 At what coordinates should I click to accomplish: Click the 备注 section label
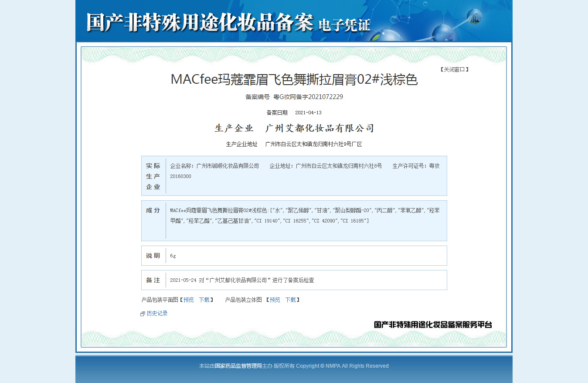(x=153, y=280)
